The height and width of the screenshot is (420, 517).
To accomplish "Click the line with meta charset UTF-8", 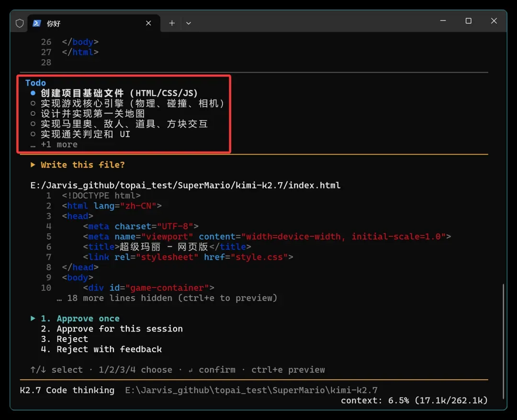I will pyautogui.click(x=141, y=226).
